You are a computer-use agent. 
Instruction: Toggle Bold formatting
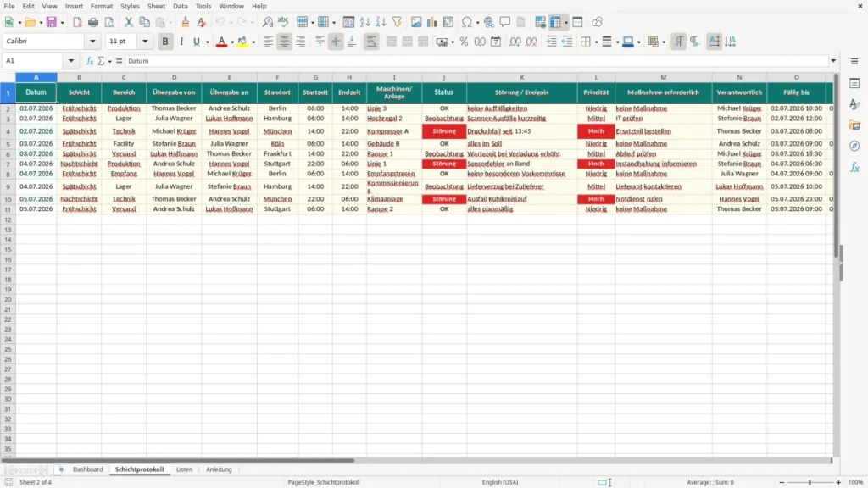[165, 42]
